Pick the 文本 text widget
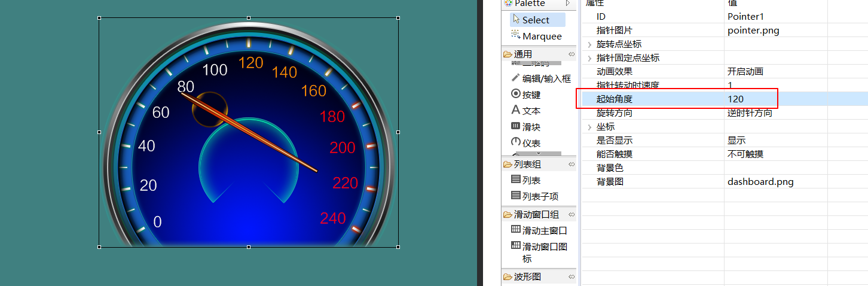 [526, 111]
